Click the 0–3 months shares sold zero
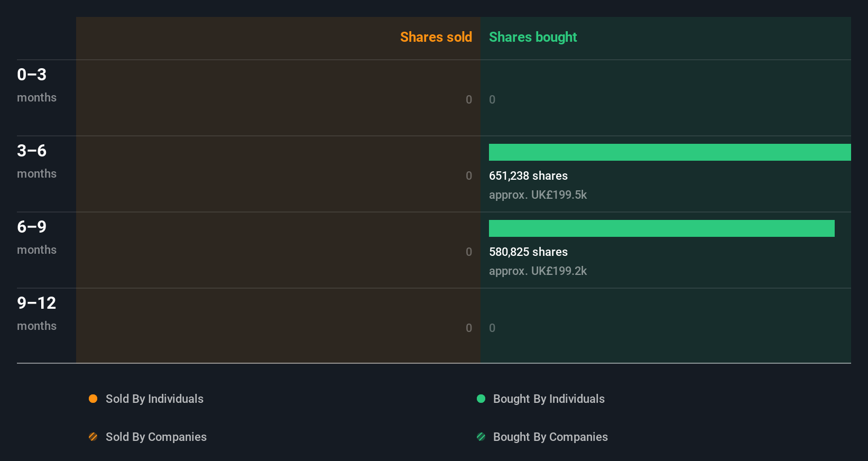The width and height of the screenshot is (868, 461). tap(469, 99)
